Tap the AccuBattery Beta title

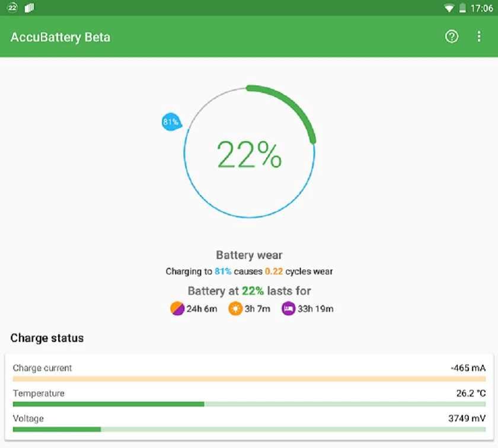click(60, 37)
